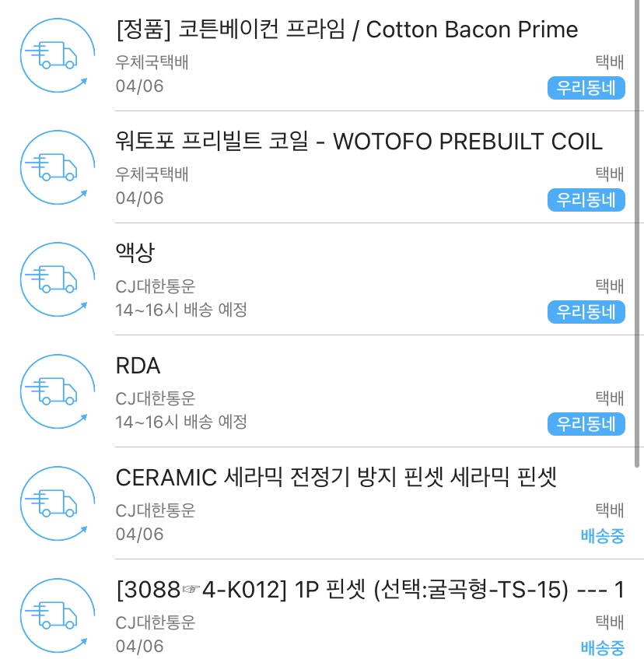This screenshot has height=659, width=644.
Task: Click the truck icon next to 1P 핀셋 item
Action: (52, 615)
